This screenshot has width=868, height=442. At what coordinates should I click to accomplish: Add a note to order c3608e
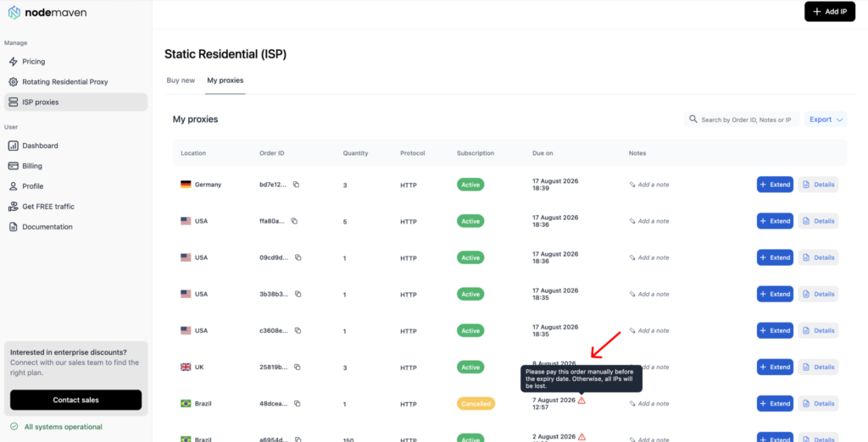pos(649,331)
